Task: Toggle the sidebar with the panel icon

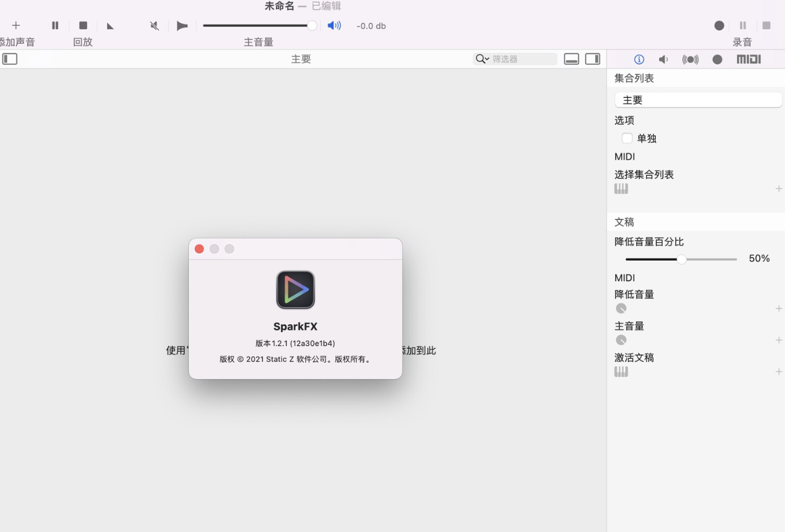Action: coord(10,58)
